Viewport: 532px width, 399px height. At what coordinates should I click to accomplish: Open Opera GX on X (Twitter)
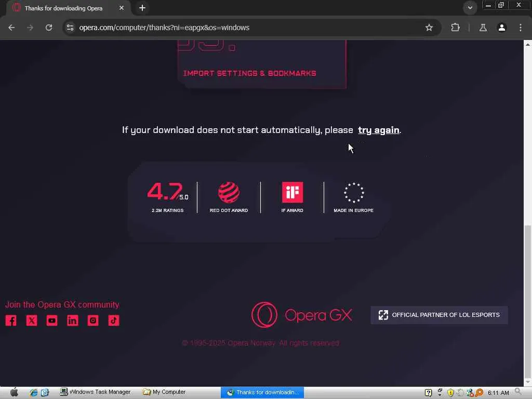pos(32,320)
